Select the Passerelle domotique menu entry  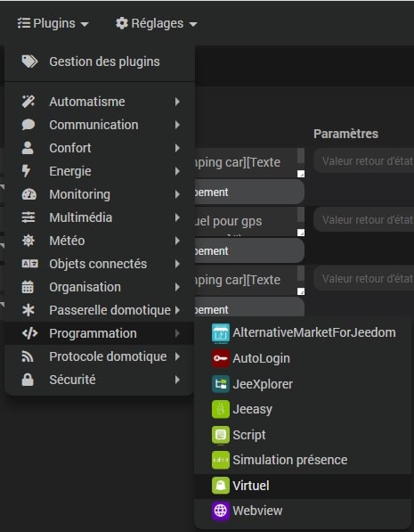coord(100,310)
